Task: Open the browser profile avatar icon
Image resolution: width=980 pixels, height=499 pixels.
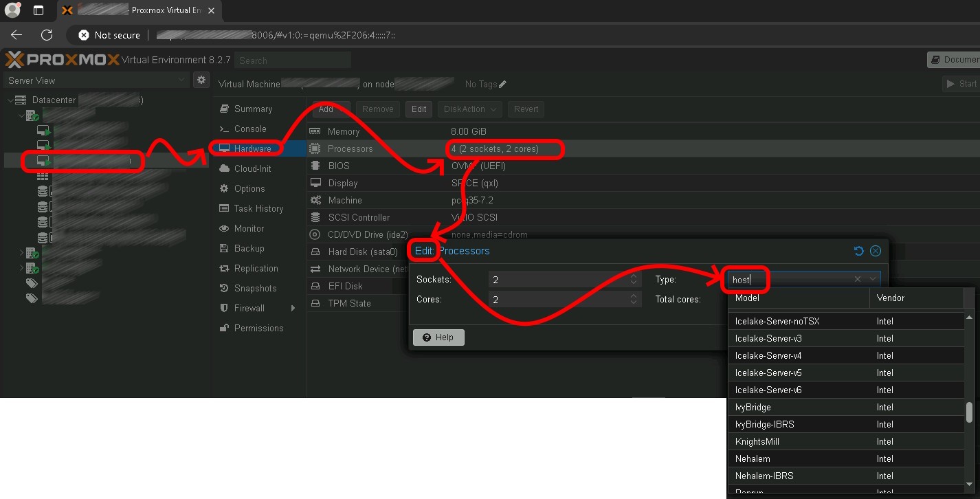Action: pos(12,10)
